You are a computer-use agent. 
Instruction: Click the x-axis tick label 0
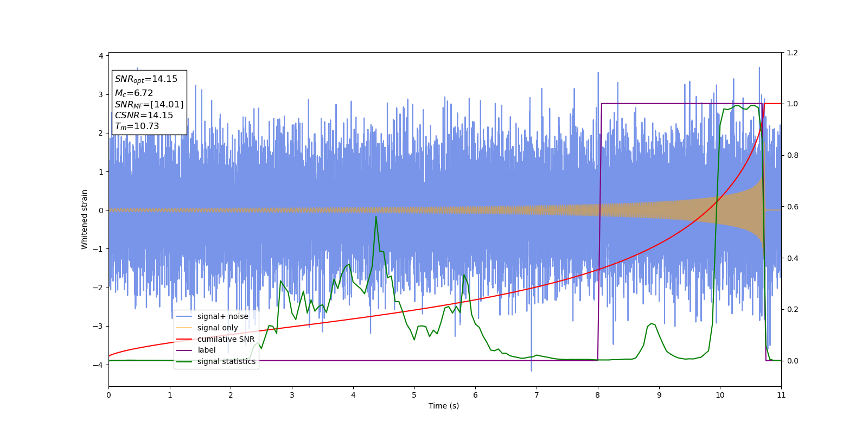pos(108,395)
